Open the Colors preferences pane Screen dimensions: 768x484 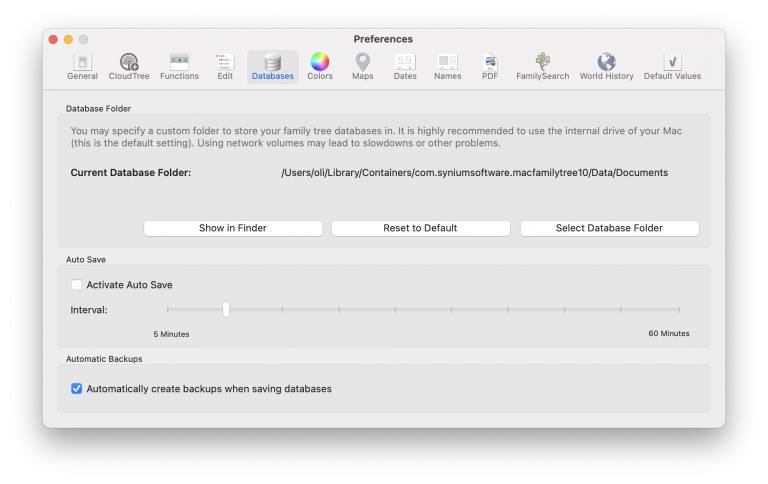point(320,67)
